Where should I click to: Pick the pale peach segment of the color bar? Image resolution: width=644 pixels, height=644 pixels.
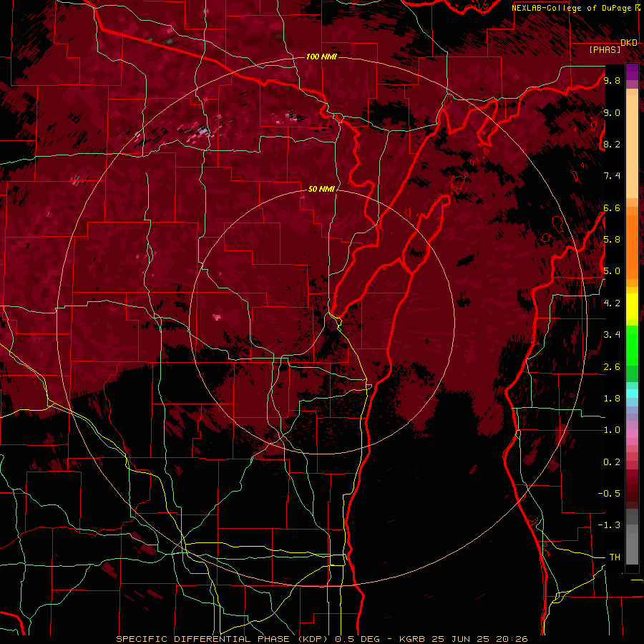click(632, 148)
